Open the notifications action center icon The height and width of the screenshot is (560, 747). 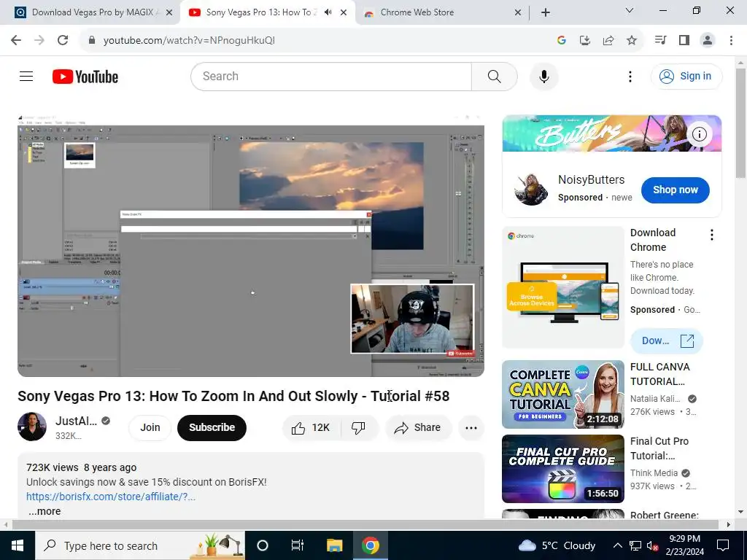point(723,545)
